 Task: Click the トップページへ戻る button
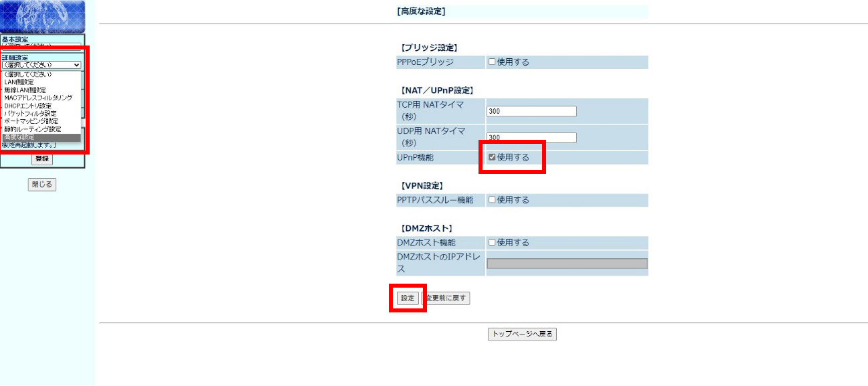522,334
